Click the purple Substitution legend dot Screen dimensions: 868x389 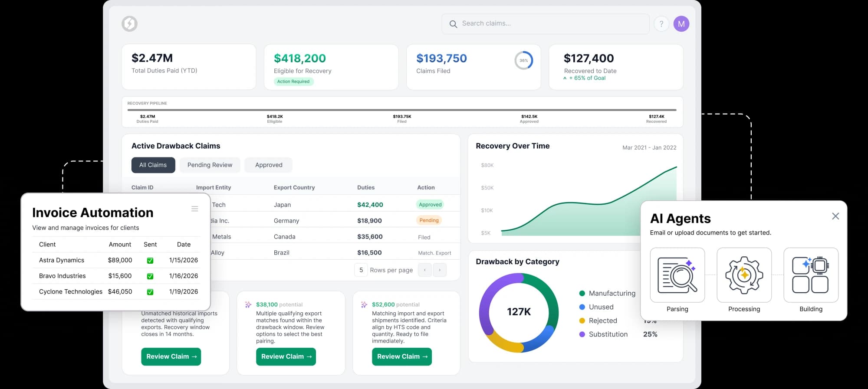pyautogui.click(x=582, y=334)
